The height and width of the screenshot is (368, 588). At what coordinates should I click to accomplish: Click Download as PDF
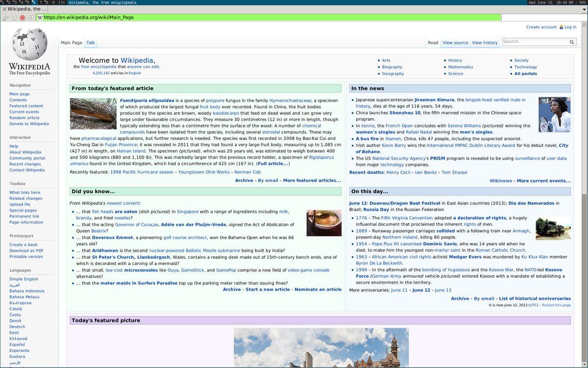tap(26, 251)
